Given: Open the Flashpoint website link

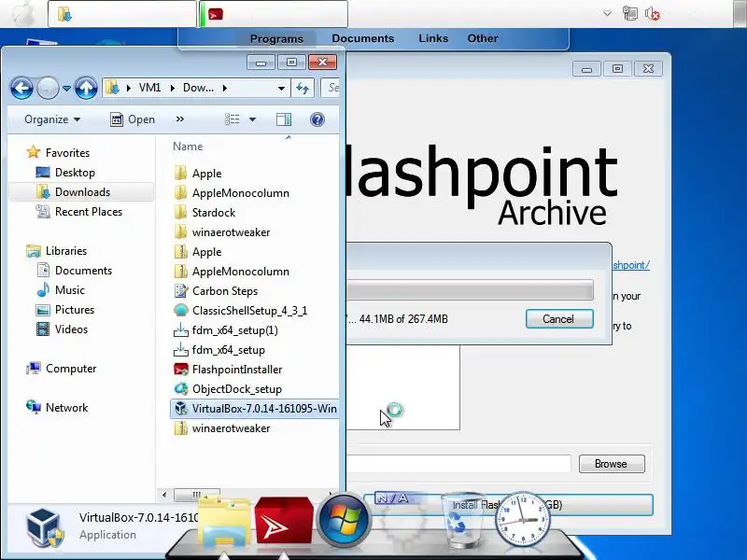Looking at the screenshot, I should 631,265.
